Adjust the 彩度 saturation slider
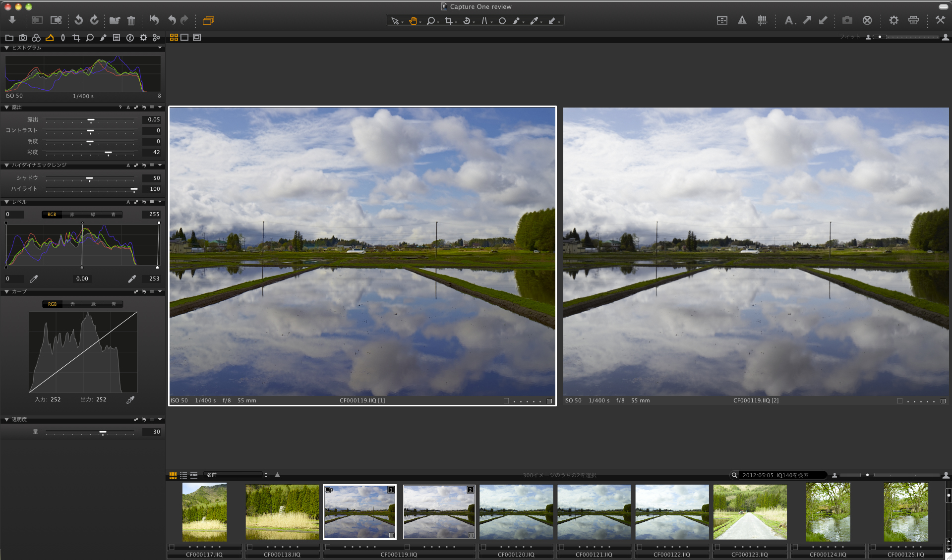The image size is (952, 560). tap(108, 153)
